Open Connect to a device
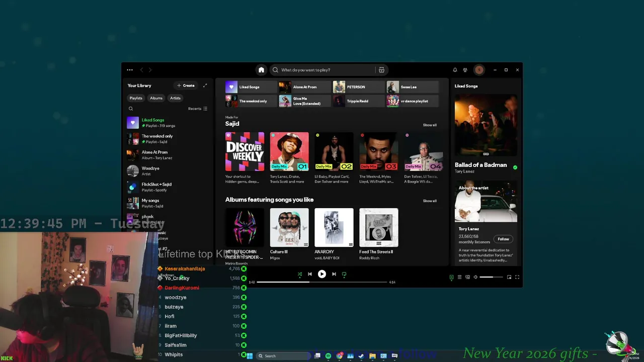The image size is (644, 362). [x=467, y=277]
